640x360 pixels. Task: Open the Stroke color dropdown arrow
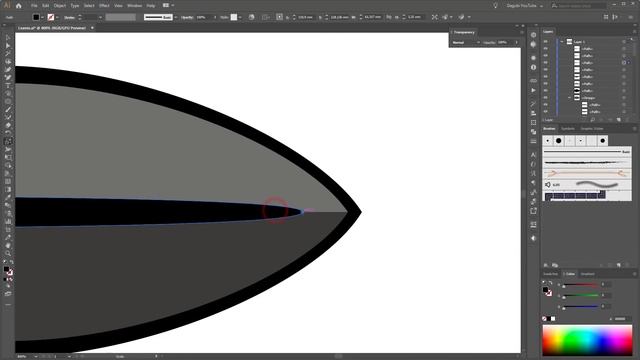pyautogui.click(x=57, y=17)
